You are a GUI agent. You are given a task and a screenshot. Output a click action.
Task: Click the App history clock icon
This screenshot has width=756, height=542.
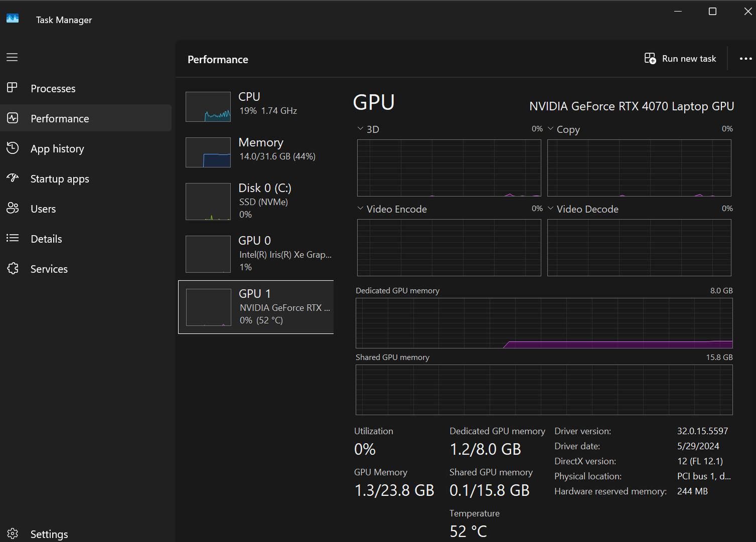pos(12,148)
